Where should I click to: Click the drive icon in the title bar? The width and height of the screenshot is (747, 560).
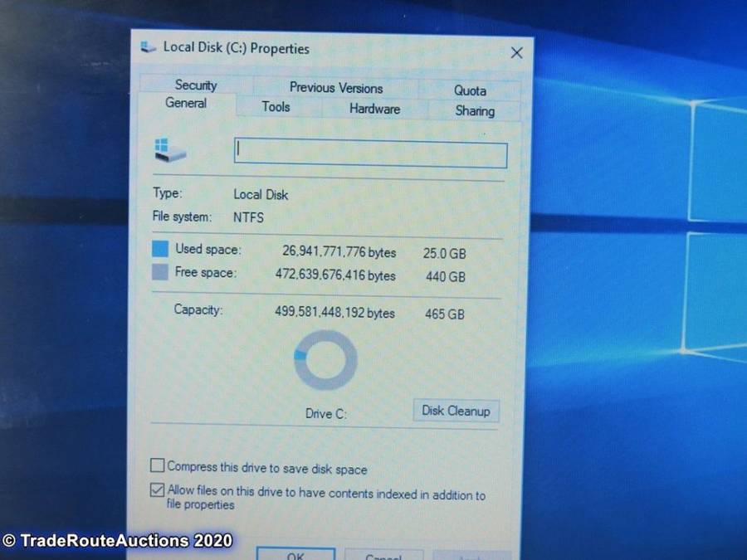(x=149, y=47)
